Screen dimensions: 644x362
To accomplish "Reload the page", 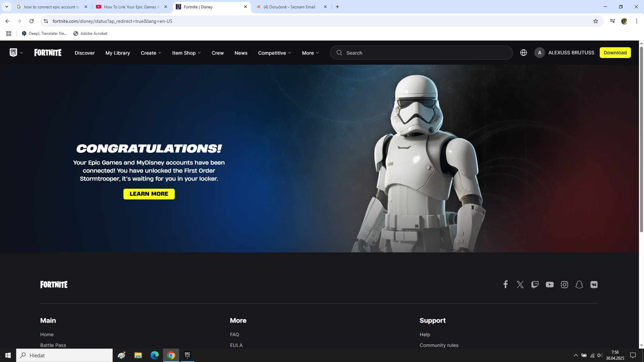I will point(32,21).
